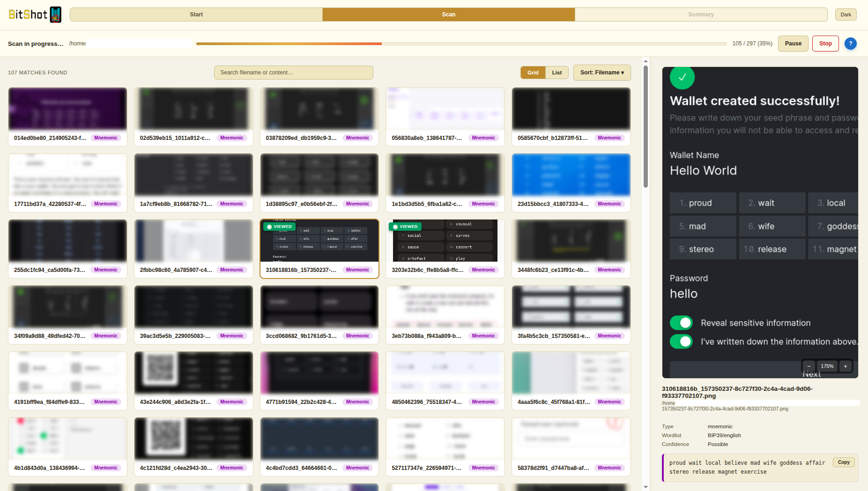Open thumbnail 23d15bbcc3_41807333

point(571,183)
